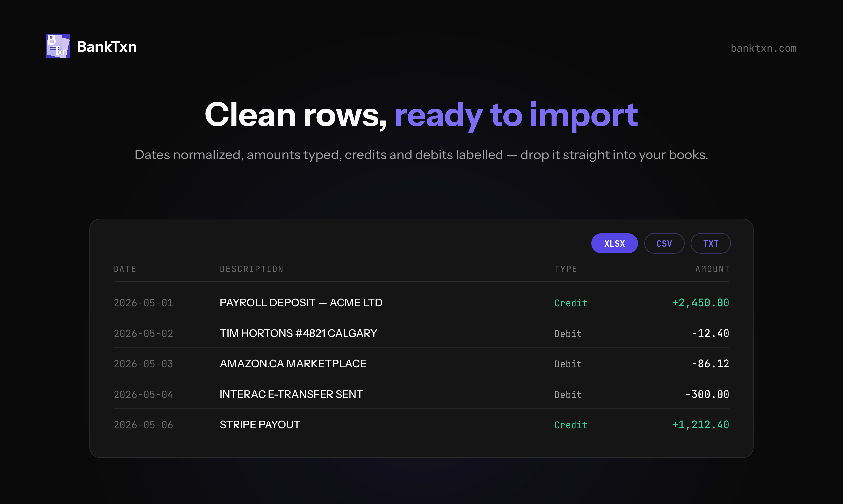Click the DESCRIPTION column header

pos(252,269)
